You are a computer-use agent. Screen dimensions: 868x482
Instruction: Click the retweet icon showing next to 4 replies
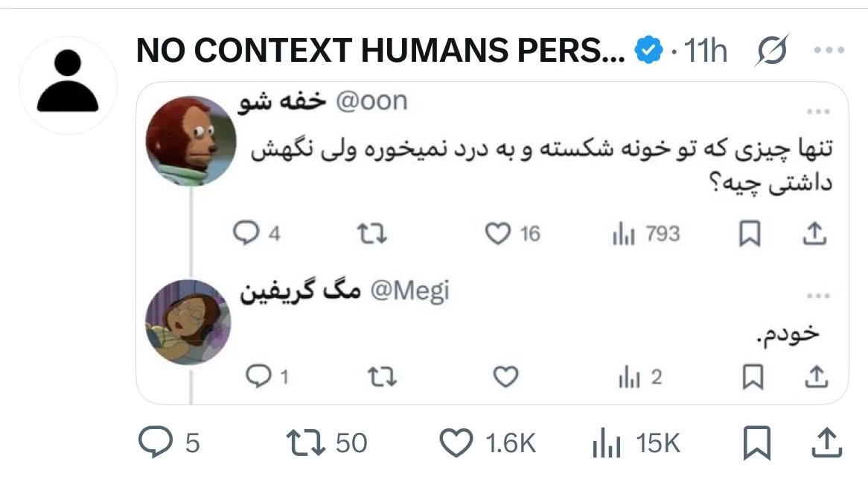pyautogui.click(x=373, y=233)
